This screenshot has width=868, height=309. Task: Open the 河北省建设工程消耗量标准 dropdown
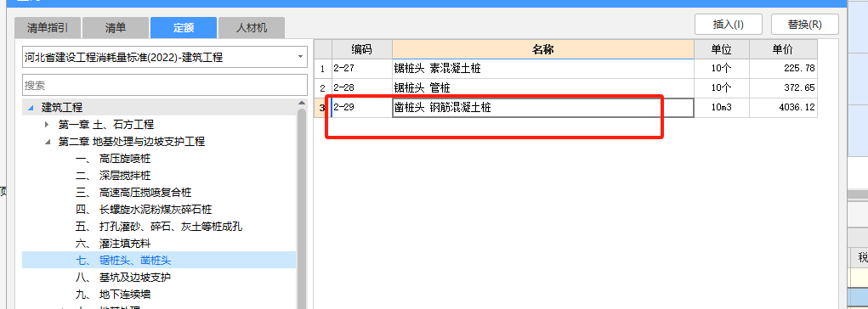click(x=301, y=57)
